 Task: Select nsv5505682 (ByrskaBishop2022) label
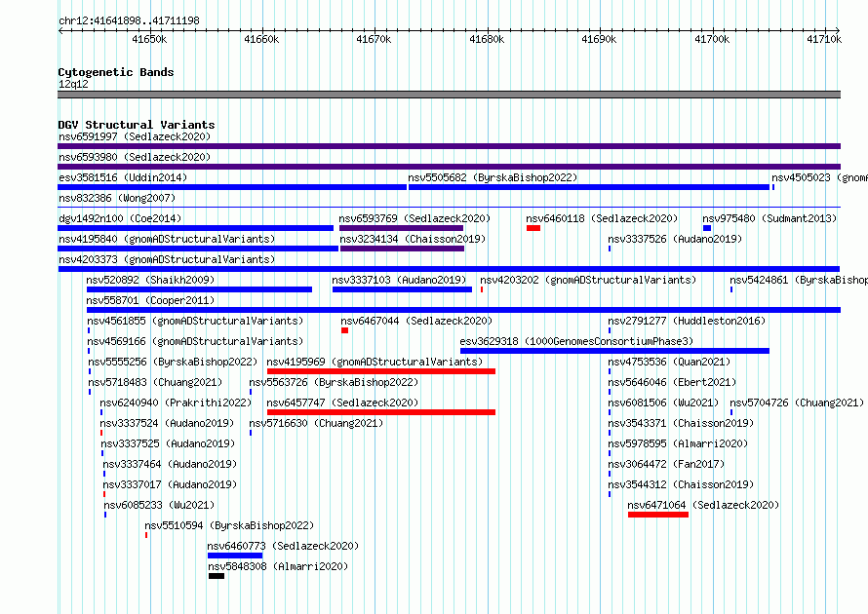point(493,177)
